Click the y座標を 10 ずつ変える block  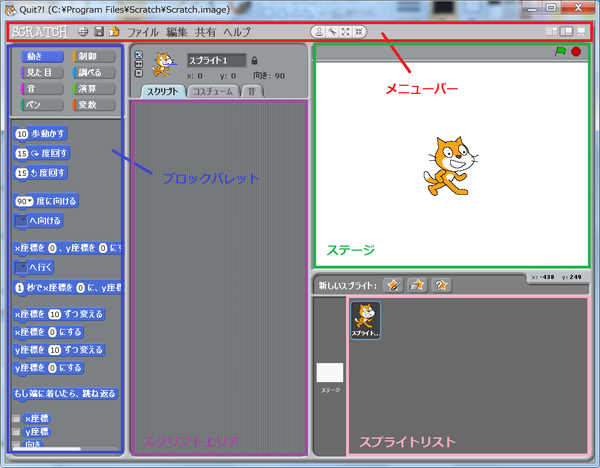click(x=59, y=350)
